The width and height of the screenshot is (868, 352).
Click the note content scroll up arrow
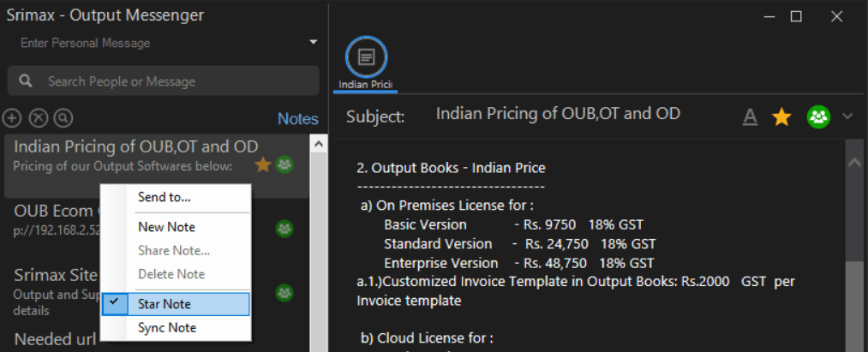click(854, 163)
